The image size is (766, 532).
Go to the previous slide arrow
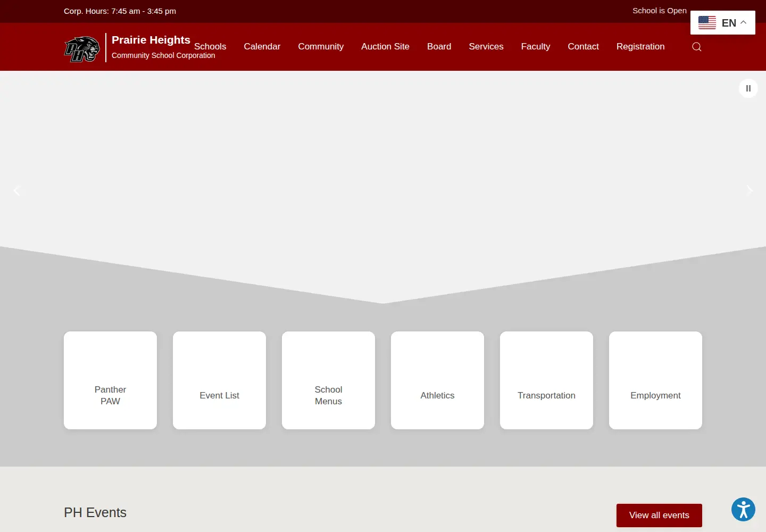[17, 190]
